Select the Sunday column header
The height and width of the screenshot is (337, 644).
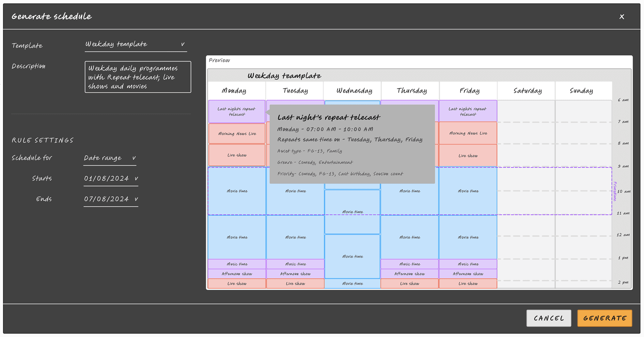[584, 91]
